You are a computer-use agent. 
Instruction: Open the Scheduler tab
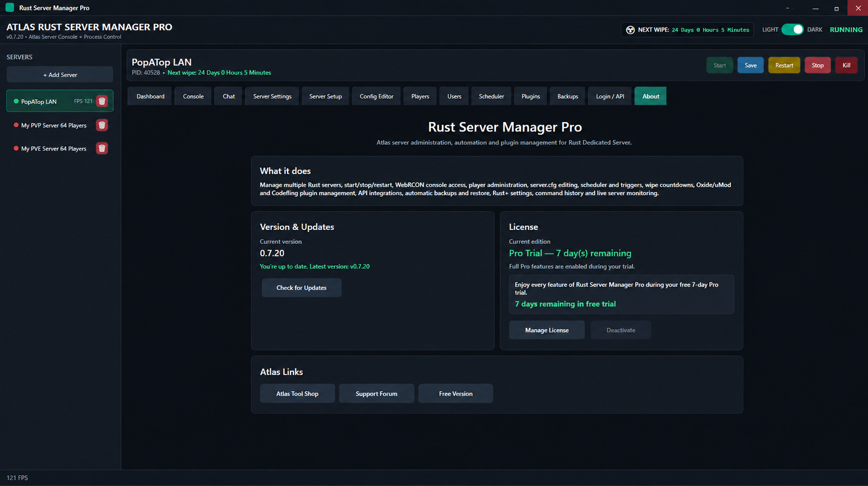click(491, 96)
